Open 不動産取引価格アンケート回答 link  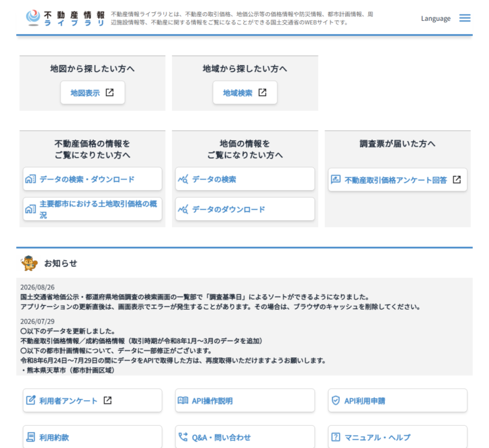click(x=398, y=179)
